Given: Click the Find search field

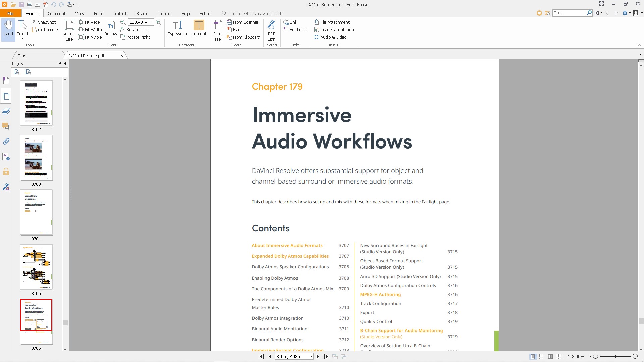Looking at the screenshot, I should point(569,13).
